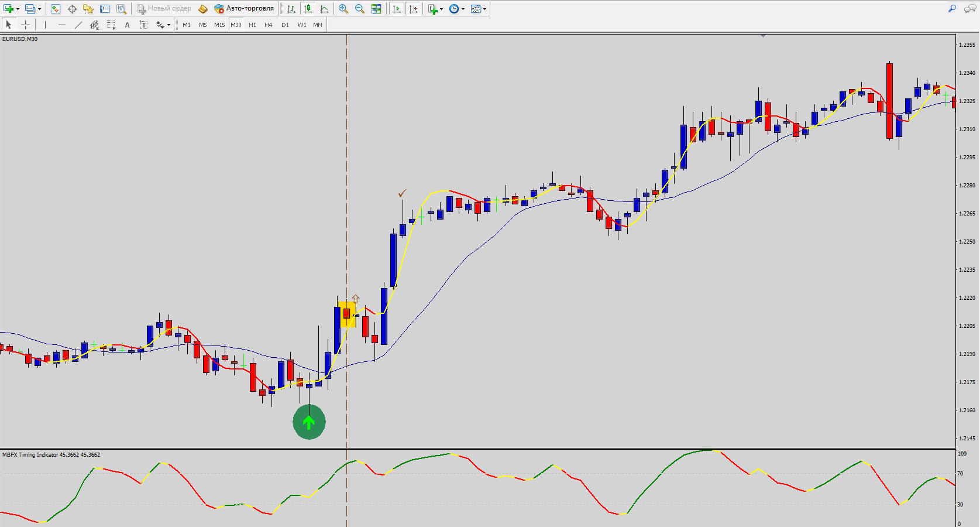
Task: Select the vertical line tool
Action: 45,25
